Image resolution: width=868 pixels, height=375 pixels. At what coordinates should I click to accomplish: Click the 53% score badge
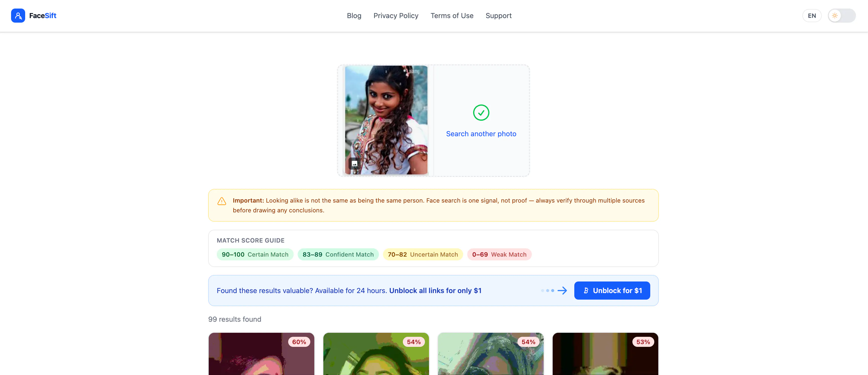(643, 342)
